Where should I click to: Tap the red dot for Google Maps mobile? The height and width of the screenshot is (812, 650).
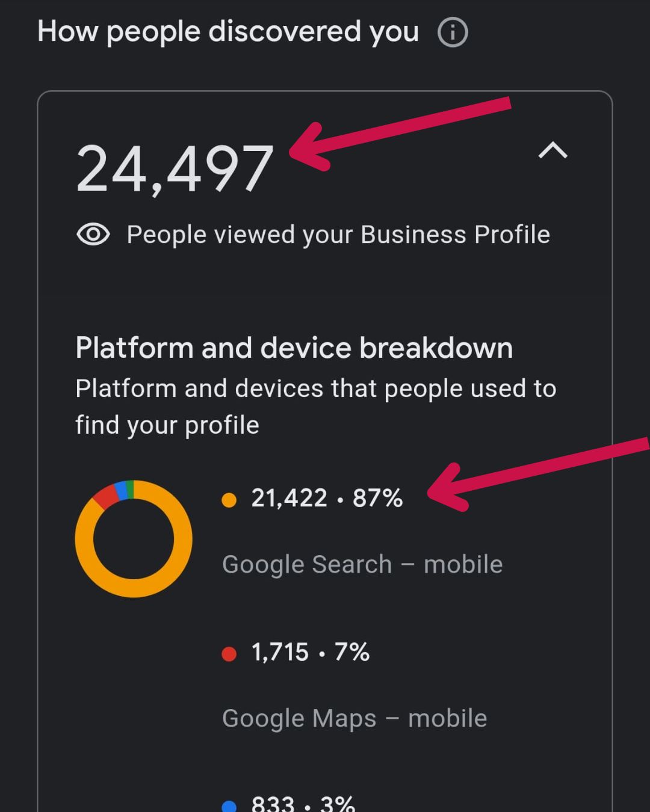[x=229, y=654]
